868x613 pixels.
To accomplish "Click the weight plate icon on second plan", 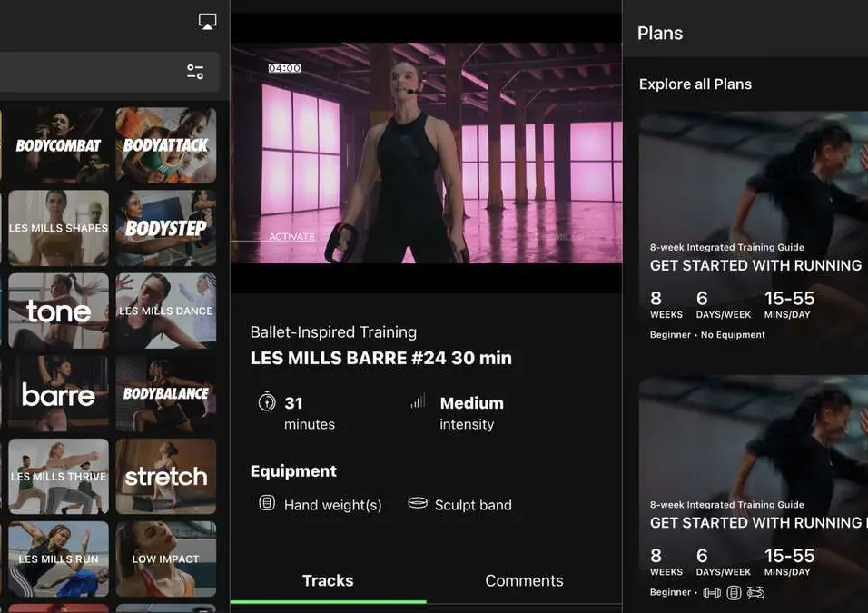I will tap(734, 593).
